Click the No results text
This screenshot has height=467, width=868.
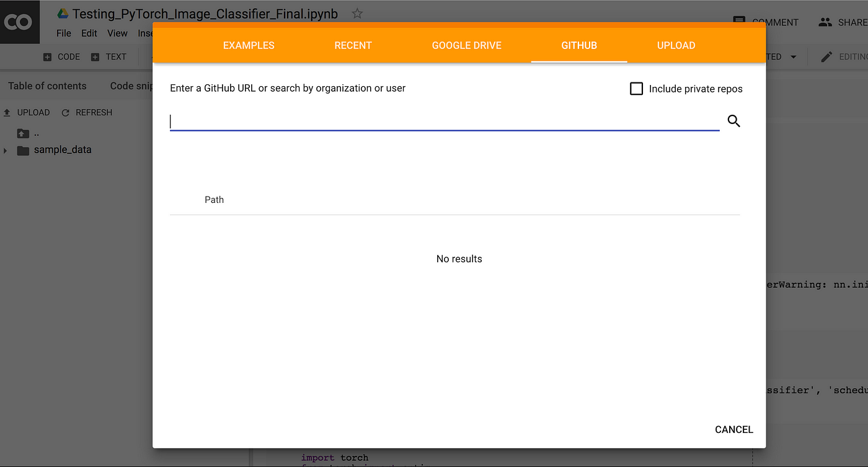click(459, 259)
